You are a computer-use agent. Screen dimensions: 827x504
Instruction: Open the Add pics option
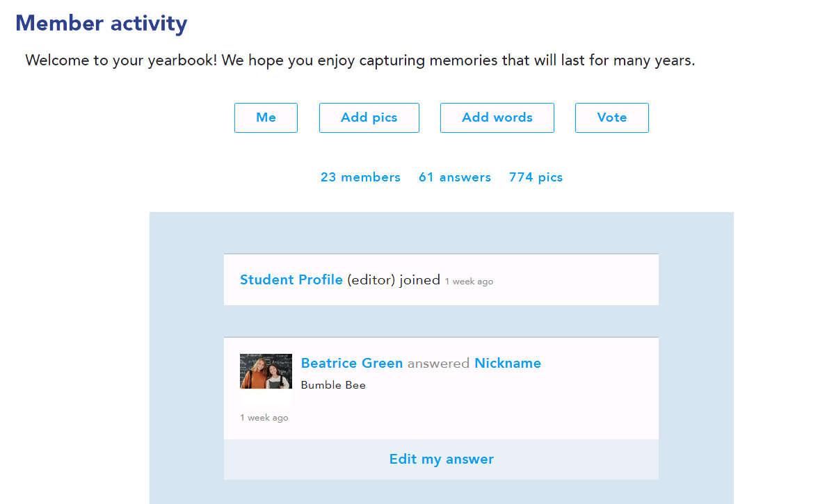click(x=369, y=117)
